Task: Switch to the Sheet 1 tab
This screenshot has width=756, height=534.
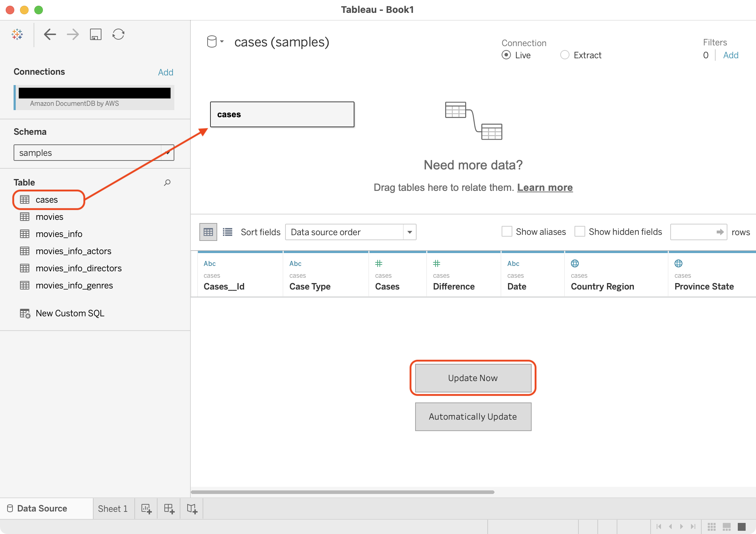Action: coord(113,509)
